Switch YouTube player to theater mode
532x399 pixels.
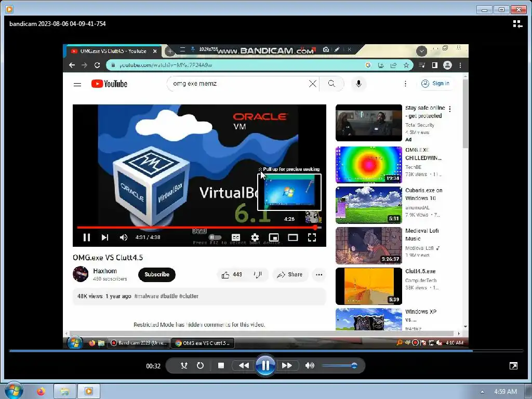tap(293, 237)
